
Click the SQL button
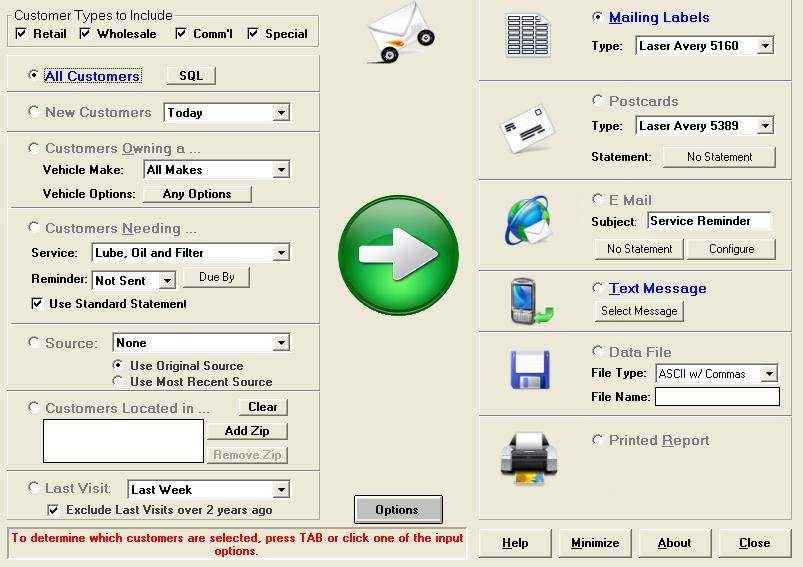click(x=190, y=76)
